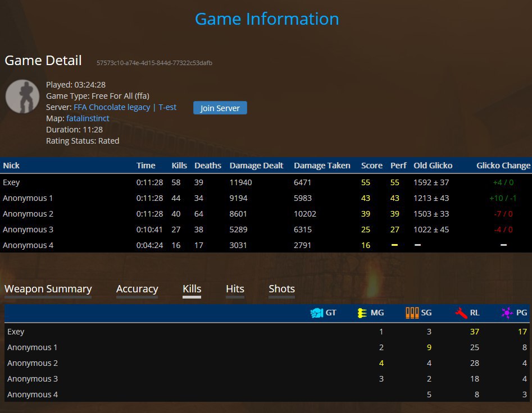The image size is (532, 413).
Task: Click the Duration: 11:28 line
Action: tap(74, 130)
